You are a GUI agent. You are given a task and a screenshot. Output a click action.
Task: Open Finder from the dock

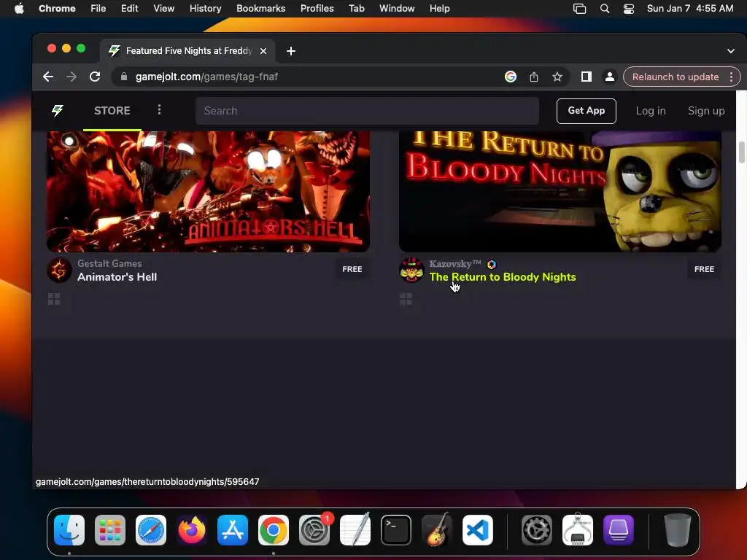point(69,529)
